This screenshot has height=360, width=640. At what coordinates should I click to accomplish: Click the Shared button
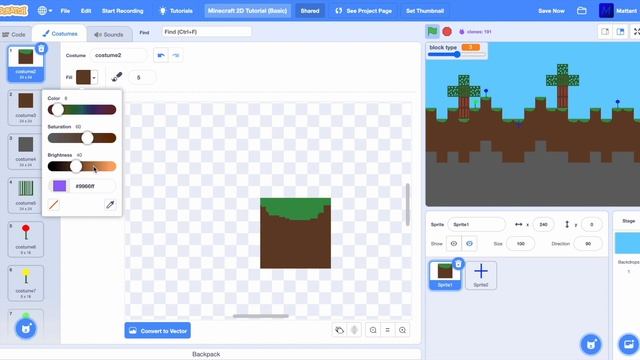[x=310, y=11]
